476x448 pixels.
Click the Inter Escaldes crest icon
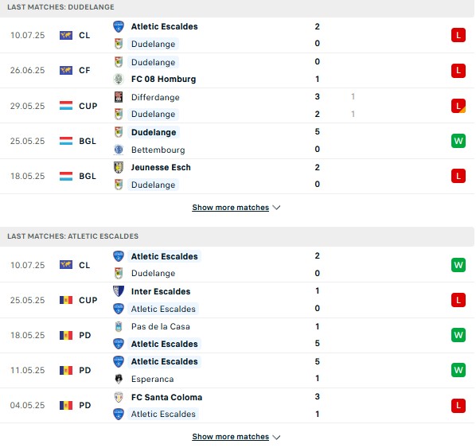point(119,291)
